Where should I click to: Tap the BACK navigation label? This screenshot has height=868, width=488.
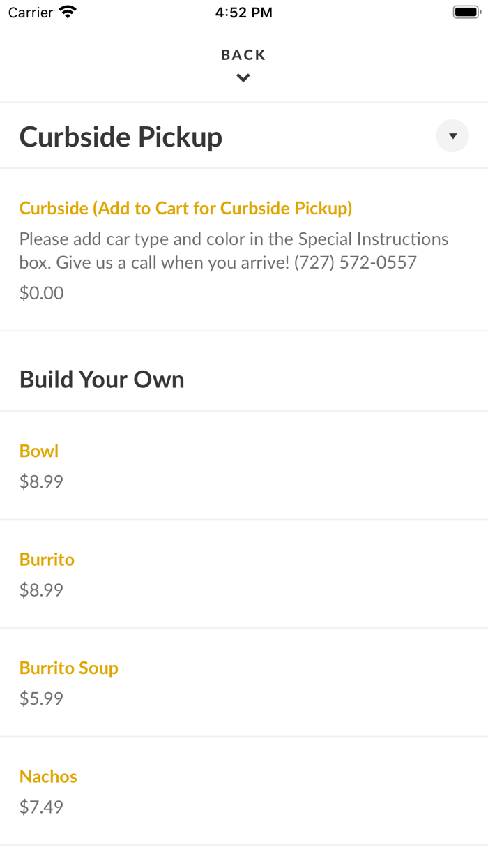243,54
